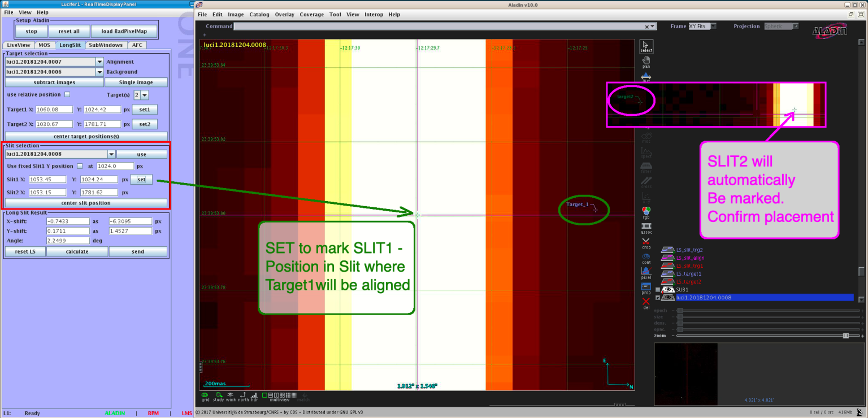Enable the use relative position checkbox

click(x=67, y=94)
